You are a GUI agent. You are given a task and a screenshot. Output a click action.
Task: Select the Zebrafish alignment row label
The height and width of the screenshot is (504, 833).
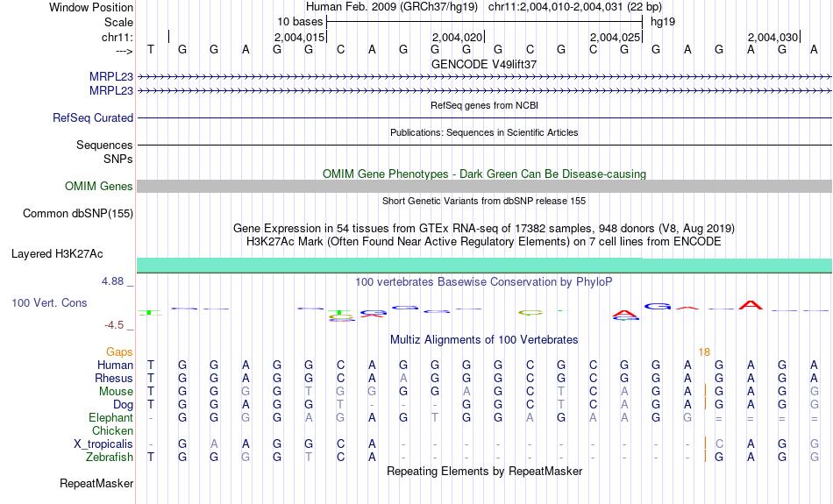click(110, 457)
